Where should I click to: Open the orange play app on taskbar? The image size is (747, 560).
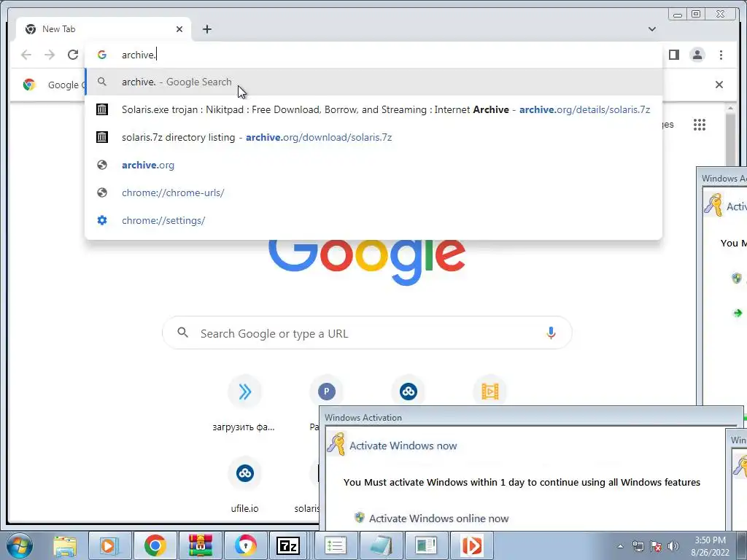pyautogui.click(x=472, y=545)
